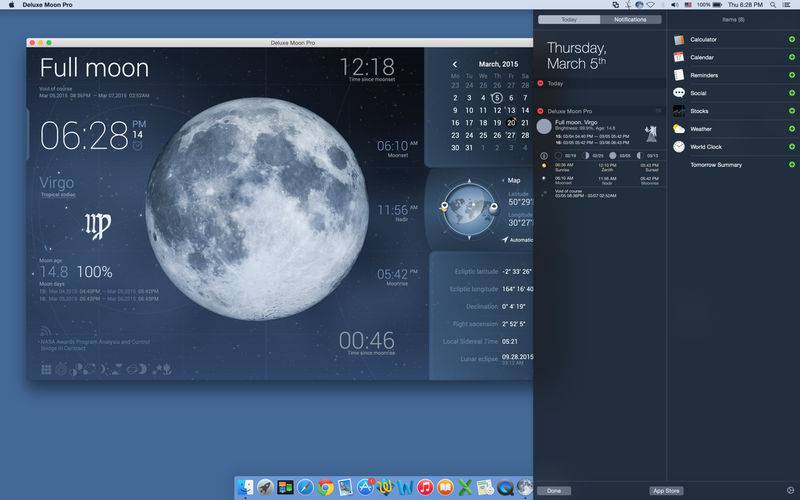Click the NASA Awards news headline

[95, 345]
